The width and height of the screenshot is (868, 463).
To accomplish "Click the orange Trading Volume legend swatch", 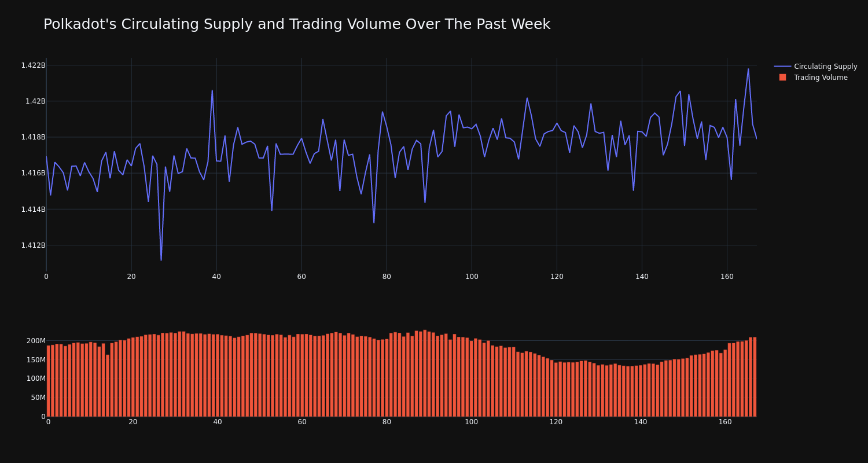I will point(782,78).
